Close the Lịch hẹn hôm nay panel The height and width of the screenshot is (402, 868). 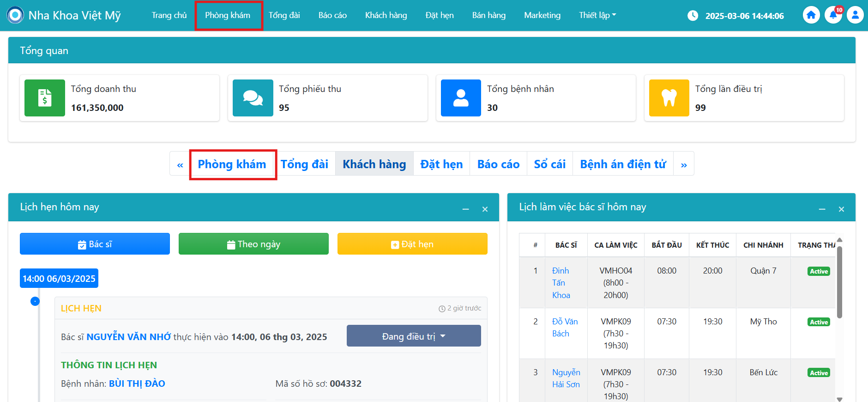(x=485, y=209)
